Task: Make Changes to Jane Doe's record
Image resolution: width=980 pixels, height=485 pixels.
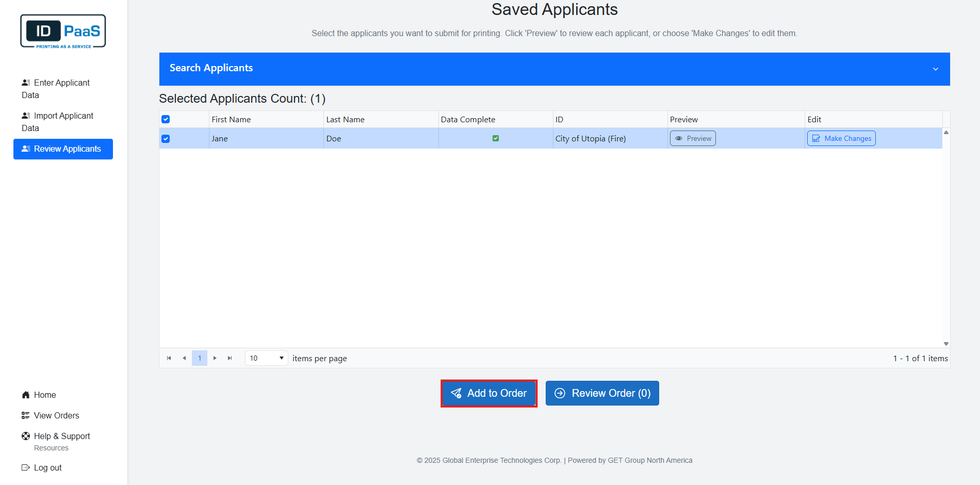Action: (x=841, y=138)
